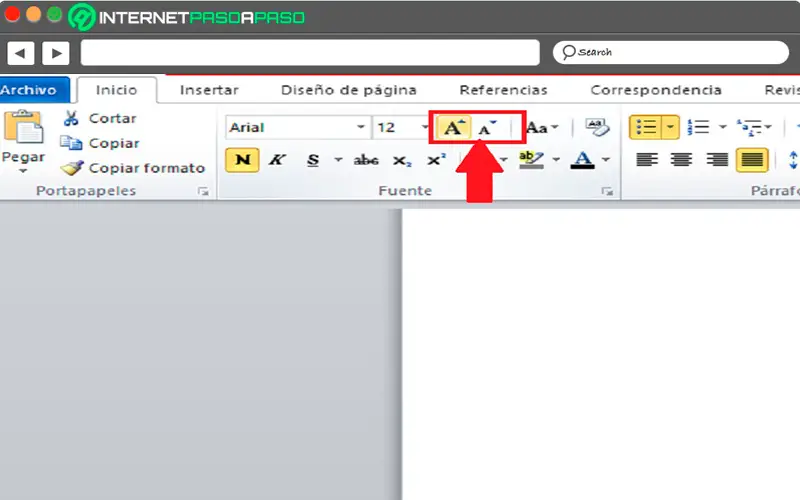Viewport: 800px width, 500px height.
Task: Click the InternetPasoAPaso logo
Action: tap(187, 17)
